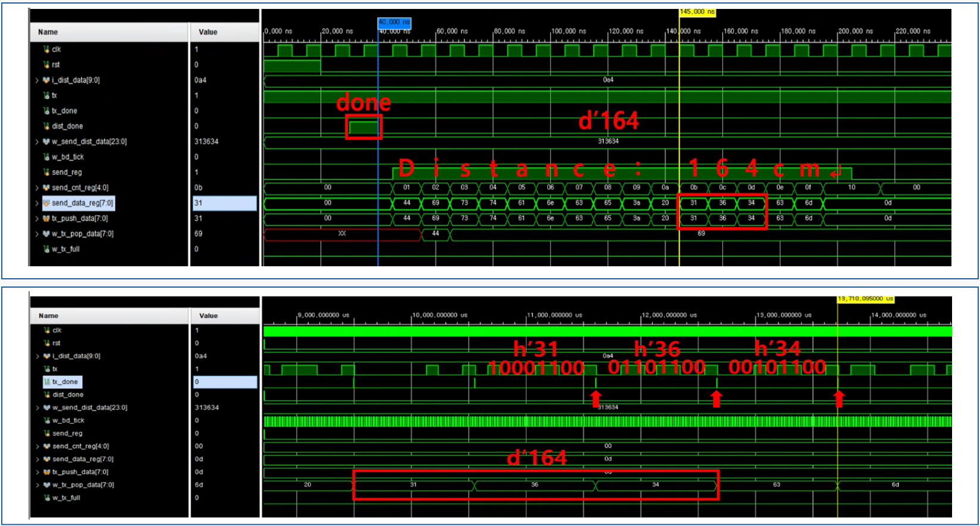Image resolution: width=980 pixels, height=526 pixels.
Task: Click the dist_done pulse inside the red done box
Action: [x=363, y=127]
